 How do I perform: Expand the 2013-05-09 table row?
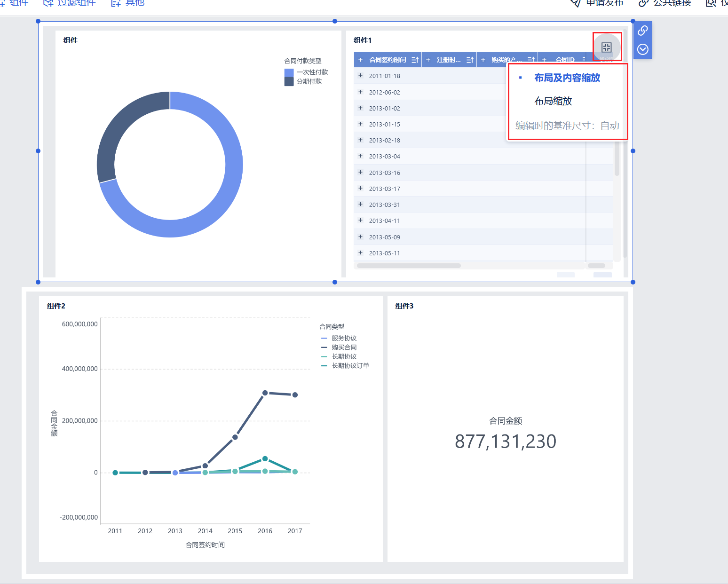360,237
